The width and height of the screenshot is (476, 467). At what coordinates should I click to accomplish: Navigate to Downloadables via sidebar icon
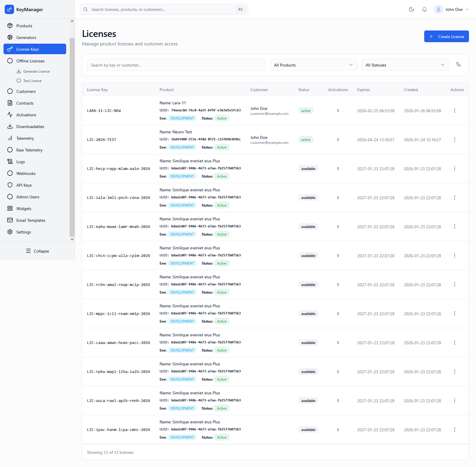click(10, 127)
